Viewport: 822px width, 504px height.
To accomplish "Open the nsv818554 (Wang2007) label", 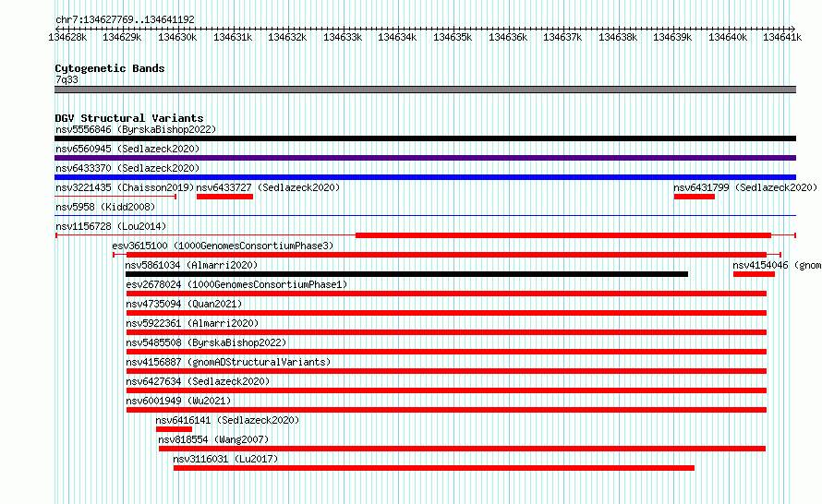I will point(213,439).
